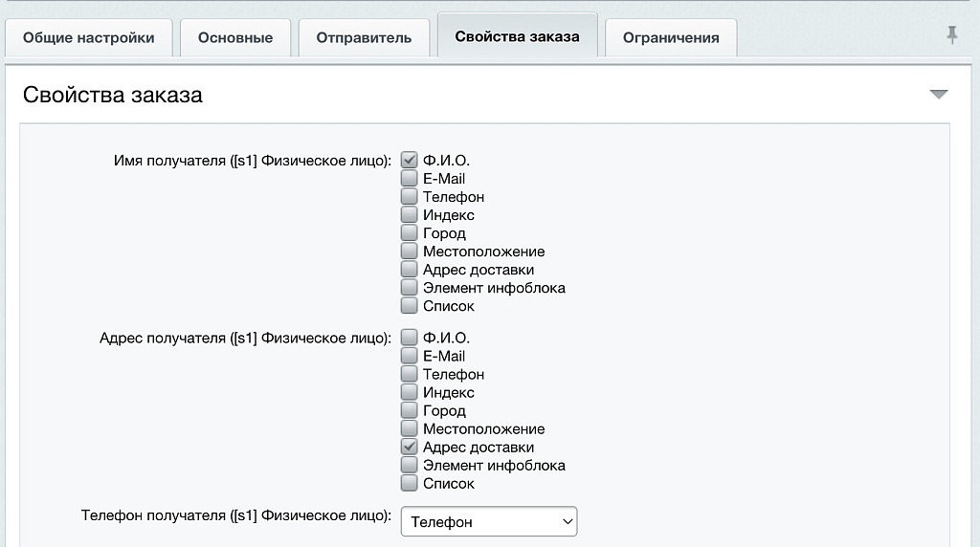
Task: Check Телефон under Имя получателя
Action: pyautogui.click(x=410, y=197)
